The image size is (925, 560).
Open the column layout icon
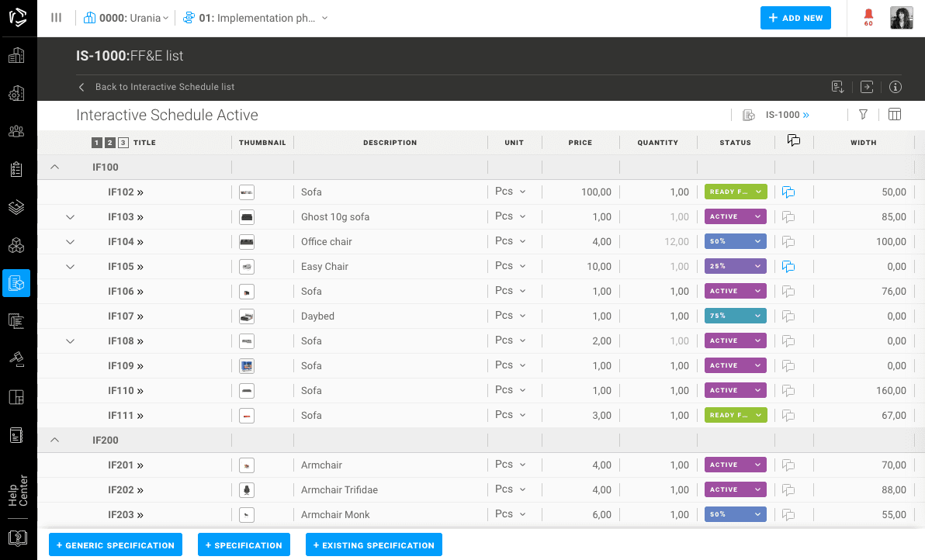894,115
